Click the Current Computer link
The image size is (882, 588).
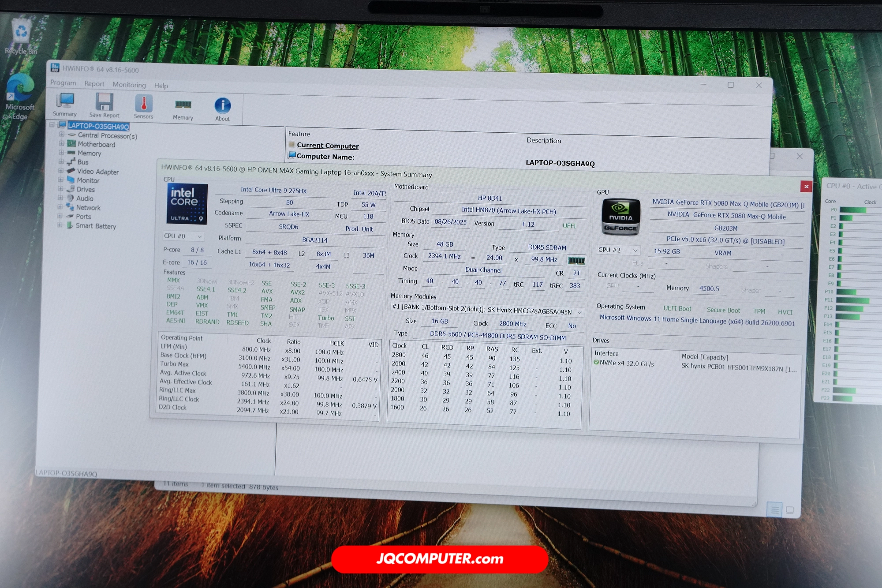[328, 146]
